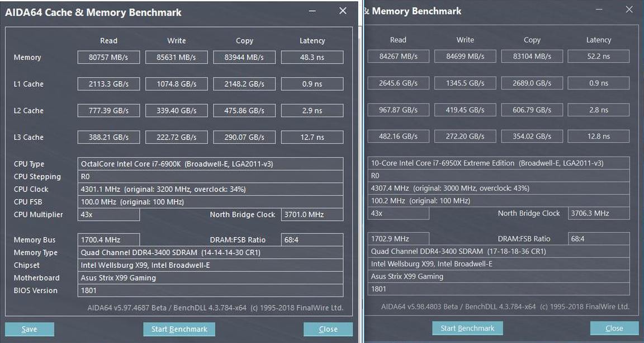Screen dimensions: 644x343
Task: Select L1 Cache Read 2113.3 GB/s
Action: pos(108,84)
